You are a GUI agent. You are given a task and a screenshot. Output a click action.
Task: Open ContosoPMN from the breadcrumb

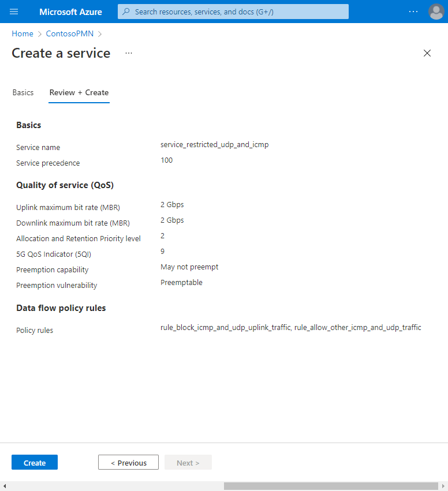click(69, 33)
